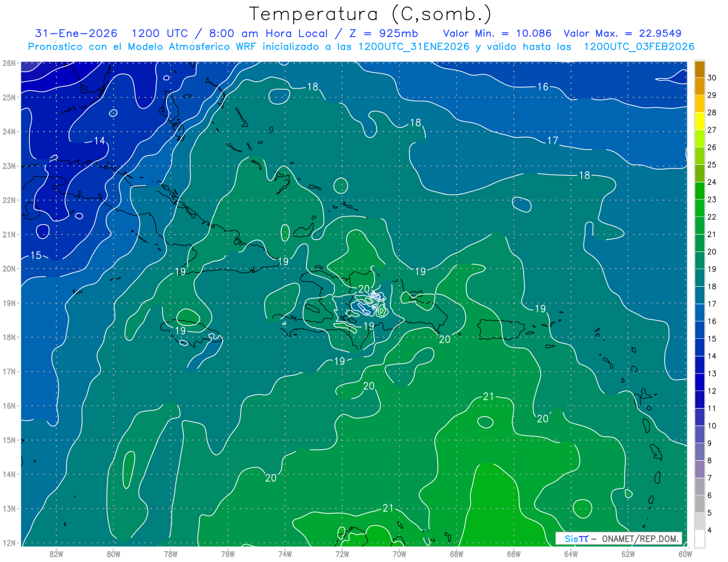Click the ONAMET/REP.DOM. credit label

click(640, 538)
